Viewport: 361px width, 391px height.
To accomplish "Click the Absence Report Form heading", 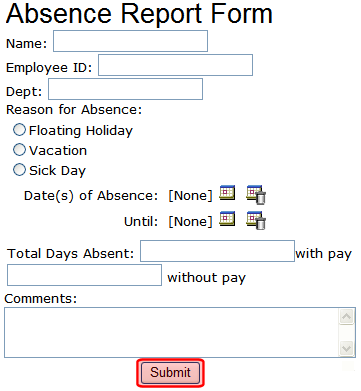I will (139, 13).
